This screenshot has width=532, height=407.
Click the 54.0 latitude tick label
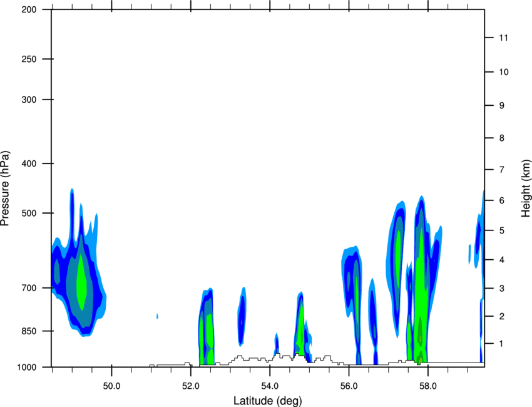(270, 386)
